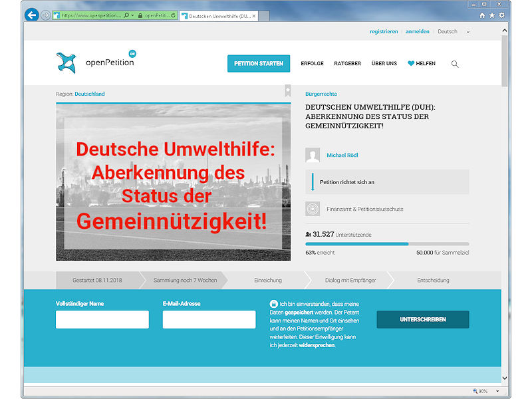Click the Gestartet 08.11.2018 step
This screenshot has height=399, width=532.
[x=97, y=280]
